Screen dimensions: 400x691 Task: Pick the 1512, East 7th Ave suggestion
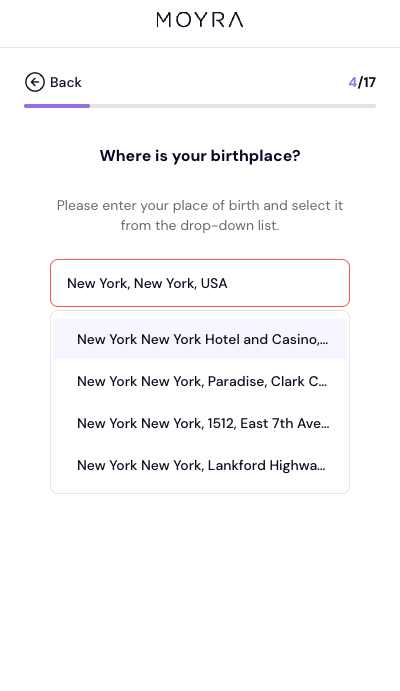[x=200, y=423]
